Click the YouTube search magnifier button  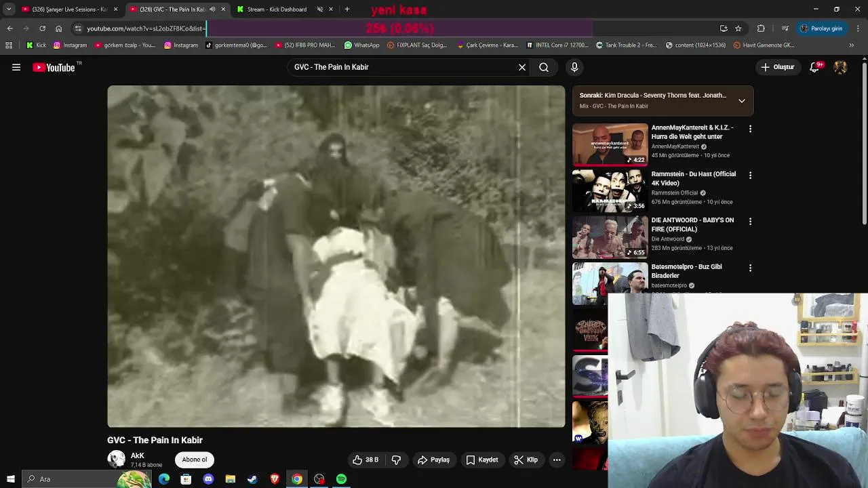coord(544,67)
